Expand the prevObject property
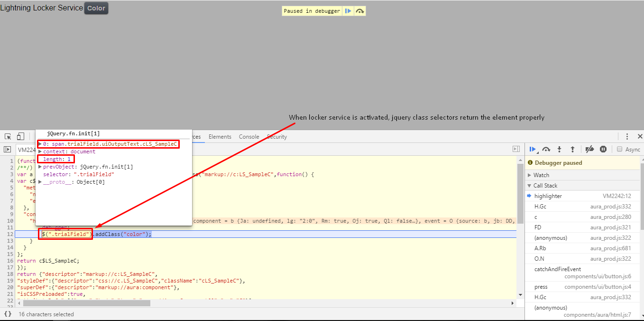Screen dimensions: 644x321 pos(40,167)
